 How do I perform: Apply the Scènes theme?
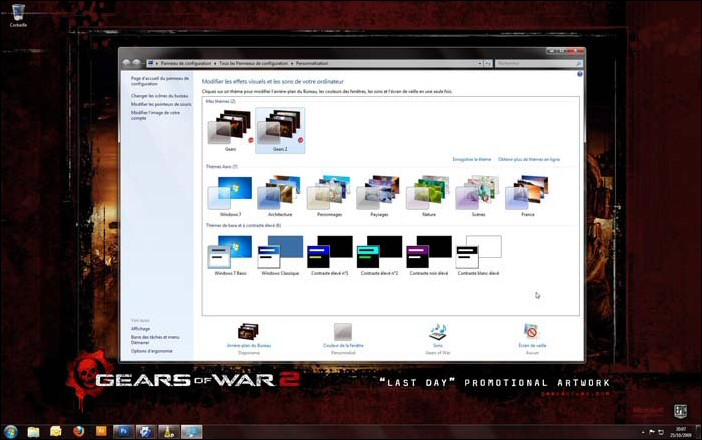tap(478, 196)
